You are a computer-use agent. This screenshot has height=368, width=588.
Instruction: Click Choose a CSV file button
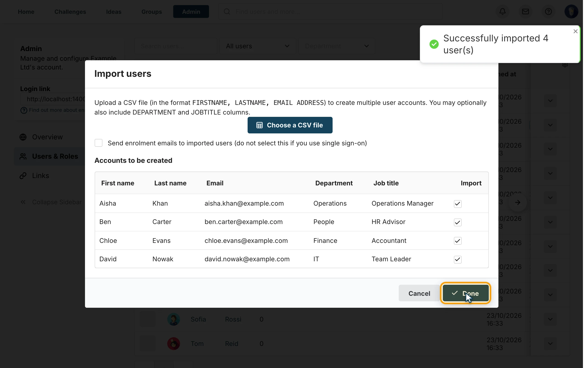pos(290,125)
